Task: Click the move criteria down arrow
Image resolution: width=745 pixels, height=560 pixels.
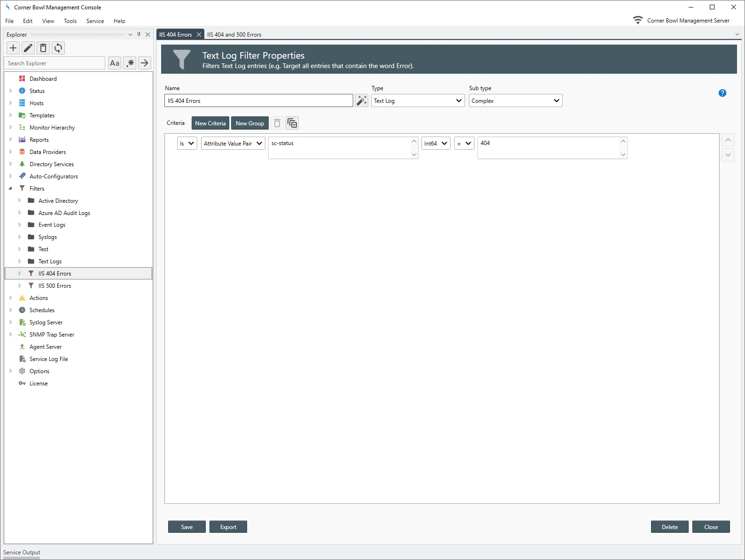Action: pyautogui.click(x=728, y=155)
